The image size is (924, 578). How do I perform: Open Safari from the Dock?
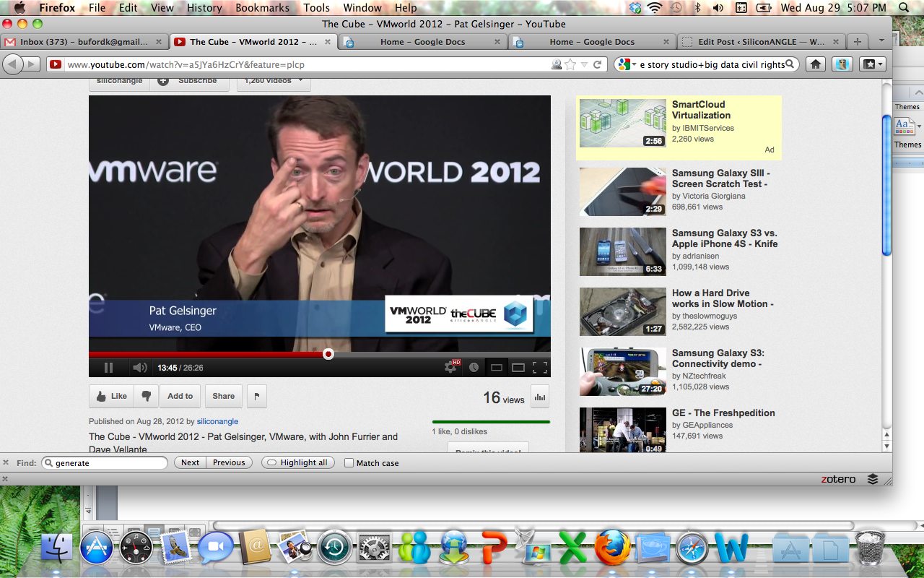pos(692,549)
